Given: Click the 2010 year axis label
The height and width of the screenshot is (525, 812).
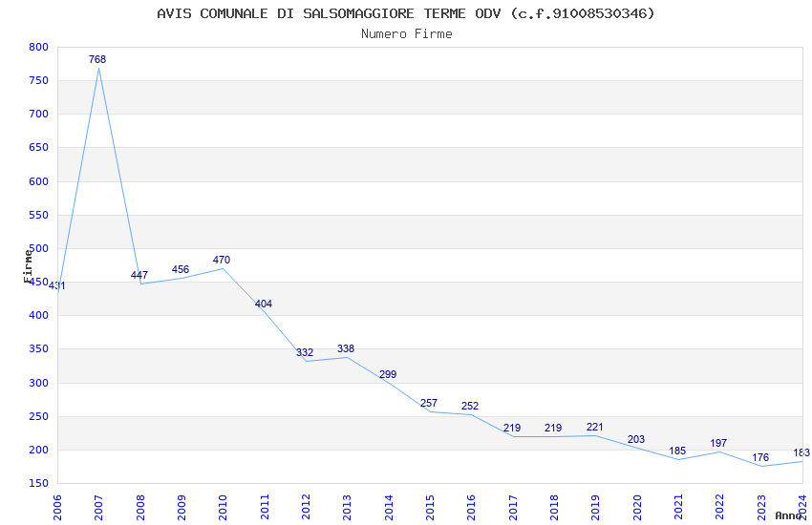Looking at the screenshot, I should pyautogui.click(x=224, y=508).
